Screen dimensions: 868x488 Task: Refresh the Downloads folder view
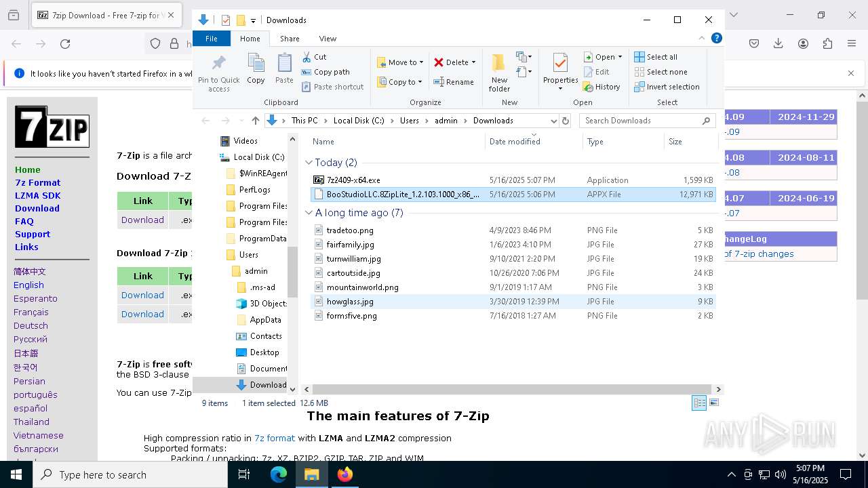564,121
